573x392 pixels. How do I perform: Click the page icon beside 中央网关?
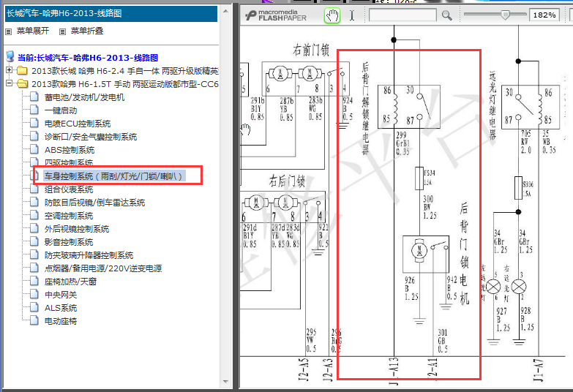coord(34,294)
